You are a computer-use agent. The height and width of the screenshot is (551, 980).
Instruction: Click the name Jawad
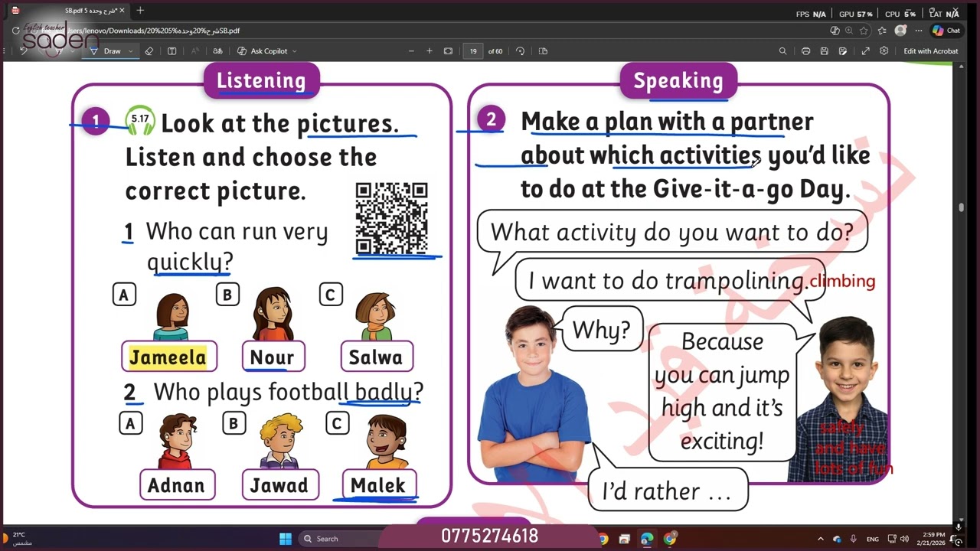tap(279, 485)
